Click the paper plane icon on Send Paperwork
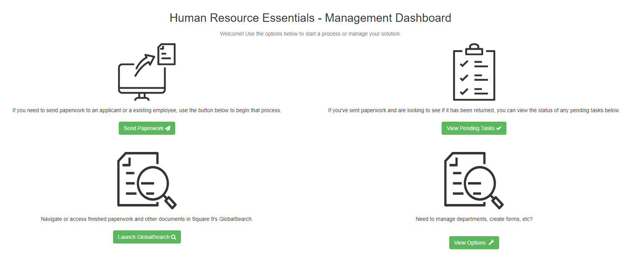Image resolution: width=644 pixels, height=271 pixels. 168,128
